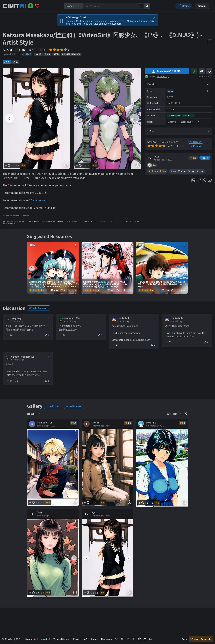The height and width of the screenshot is (644, 215).
Task: Select the v2.0 version tab
Action: tap(7, 62)
